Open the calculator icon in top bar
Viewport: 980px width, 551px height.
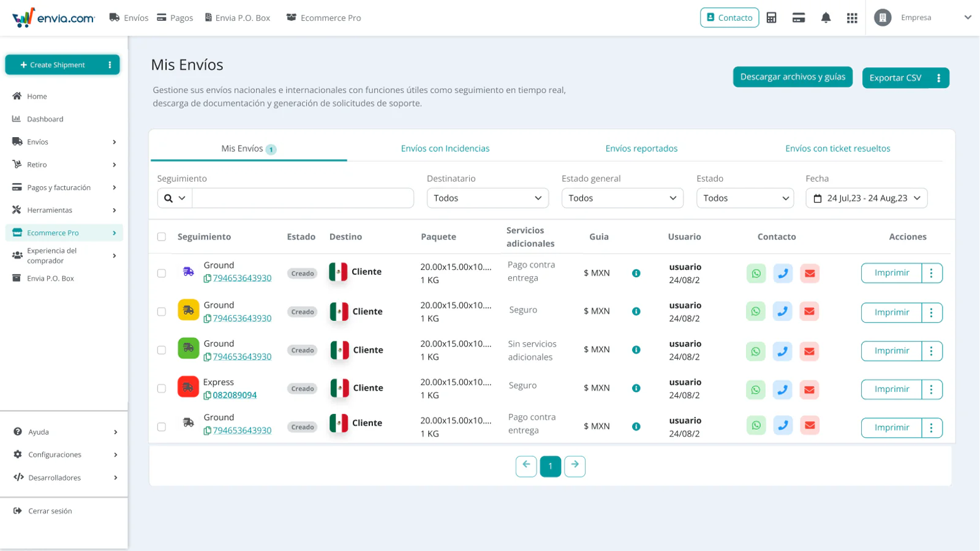pos(771,18)
